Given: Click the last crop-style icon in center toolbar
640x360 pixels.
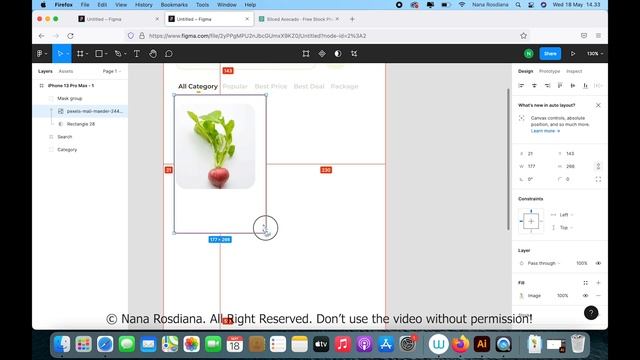Looking at the screenshot, I should (x=354, y=53).
